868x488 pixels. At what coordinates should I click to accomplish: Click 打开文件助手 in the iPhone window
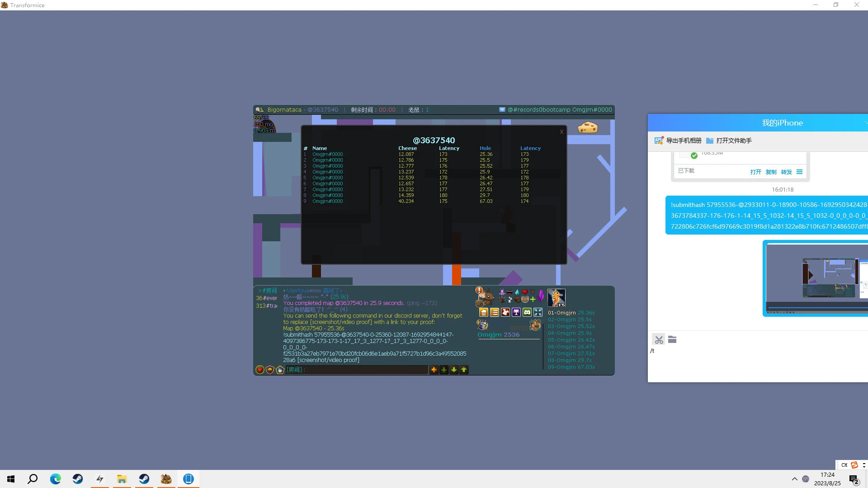pos(729,141)
